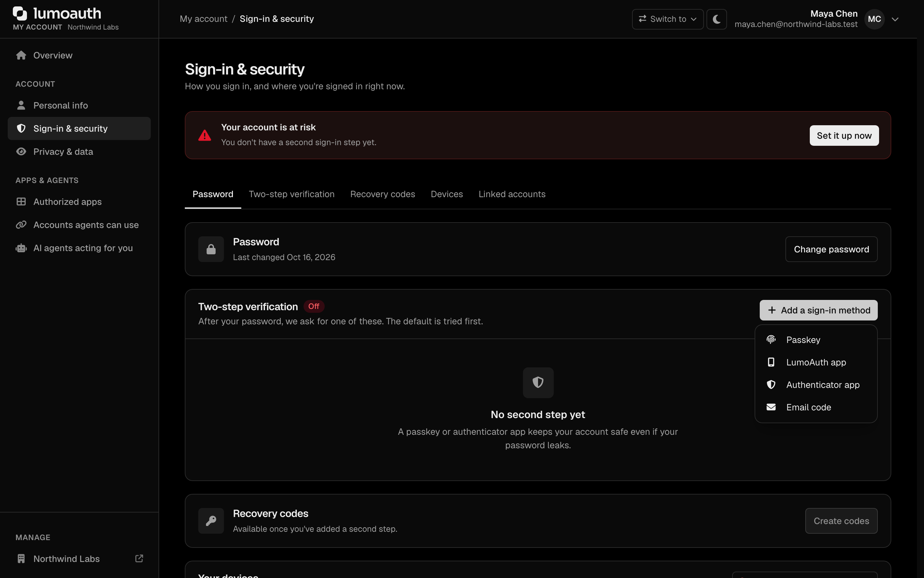Click external-link icon beside Northwind Labs

click(139, 558)
